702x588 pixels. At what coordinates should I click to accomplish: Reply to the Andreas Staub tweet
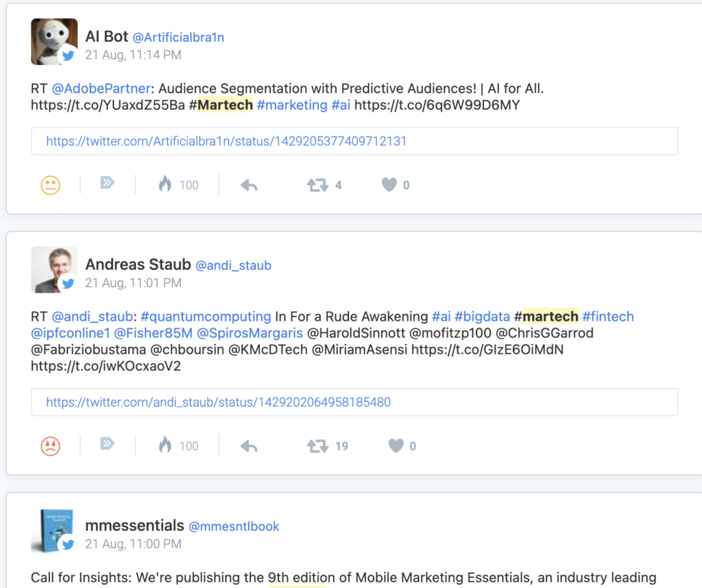(249, 445)
